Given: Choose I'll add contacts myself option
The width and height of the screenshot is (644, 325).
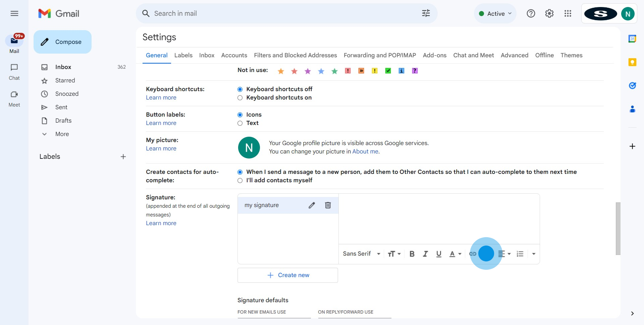Looking at the screenshot, I should point(240,181).
